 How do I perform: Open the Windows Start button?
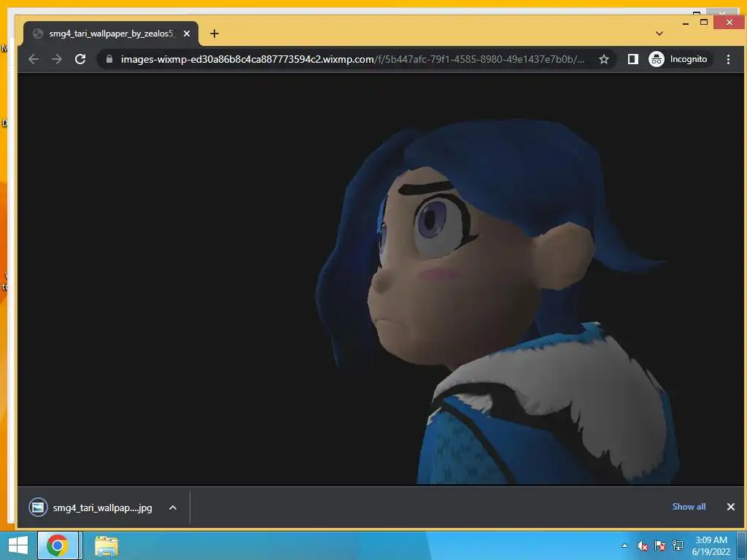18,545
